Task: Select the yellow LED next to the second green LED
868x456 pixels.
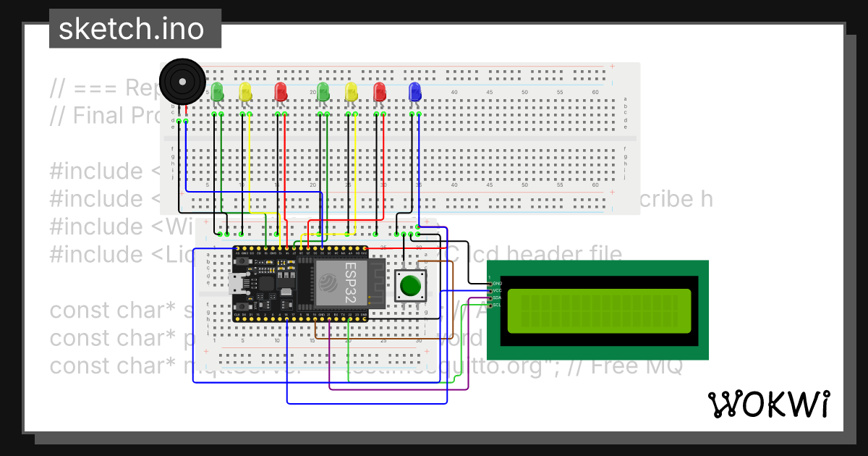Action: tap(352, 92)
